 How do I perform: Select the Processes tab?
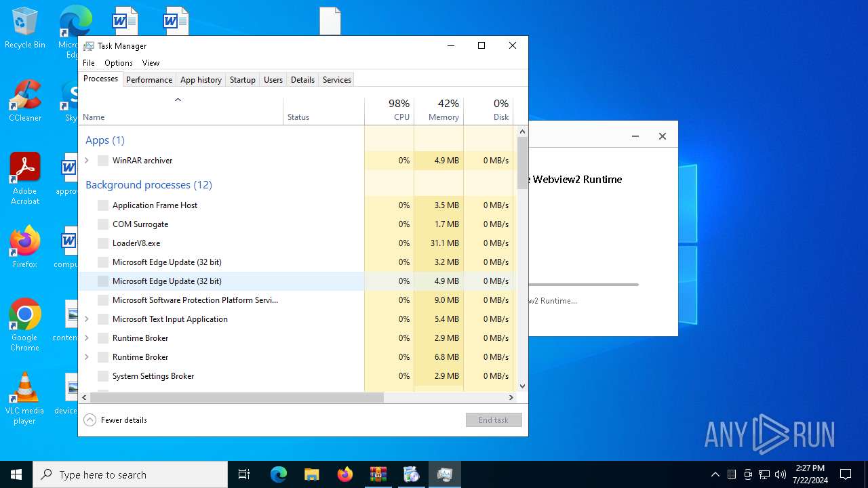[x=100, y=79]
